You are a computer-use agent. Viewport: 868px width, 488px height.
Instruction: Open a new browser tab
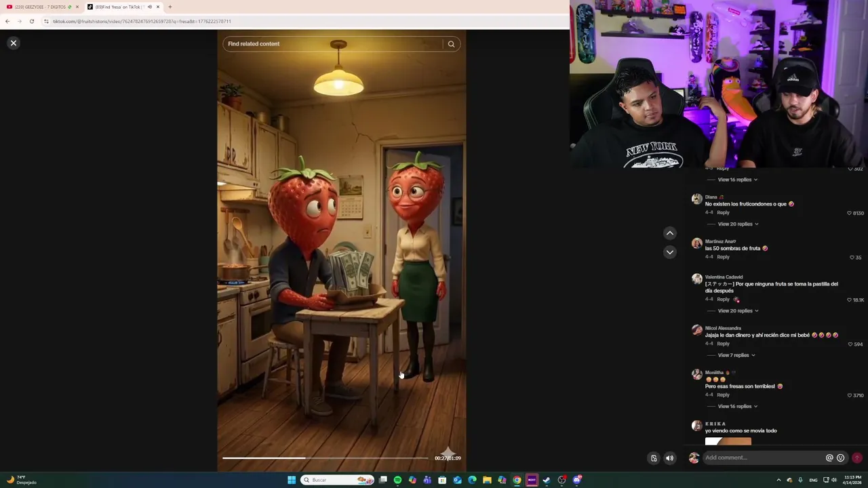click(170, 7)
